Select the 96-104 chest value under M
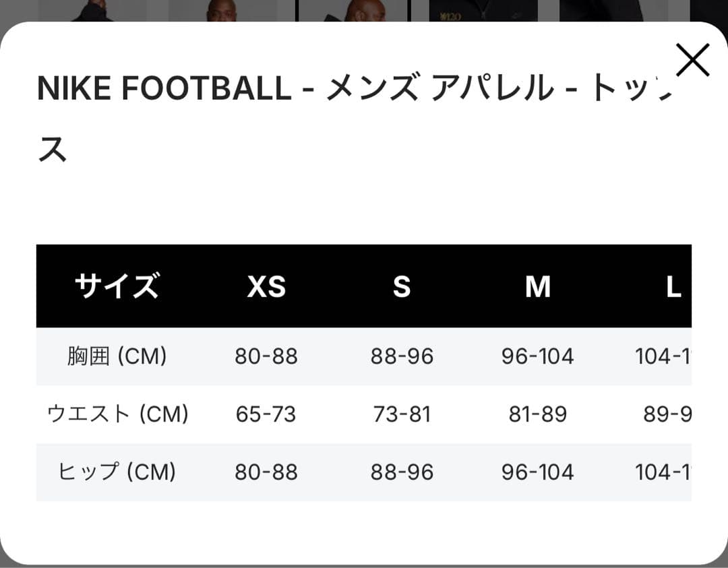 point(538,356)
